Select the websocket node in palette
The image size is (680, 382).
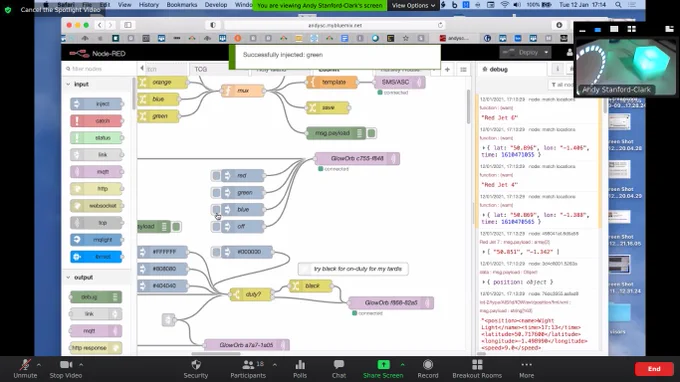[96, 206]
